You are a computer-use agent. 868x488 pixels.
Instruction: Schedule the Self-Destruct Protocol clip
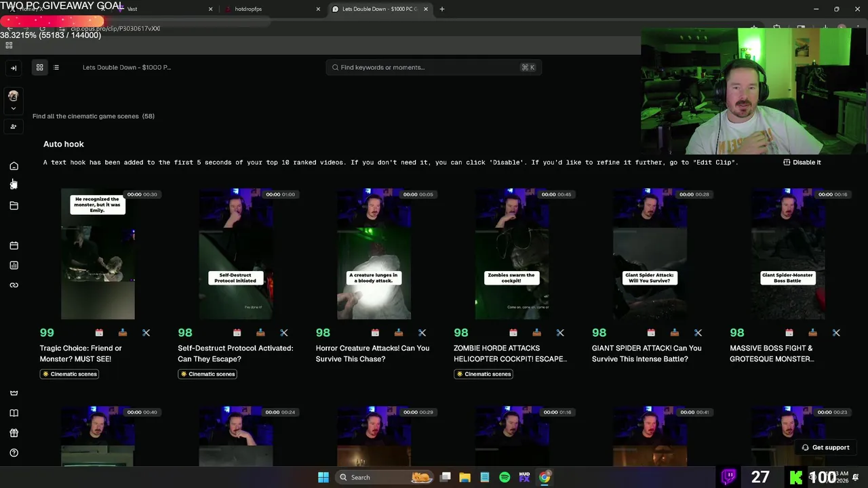(x=237, y=333)
